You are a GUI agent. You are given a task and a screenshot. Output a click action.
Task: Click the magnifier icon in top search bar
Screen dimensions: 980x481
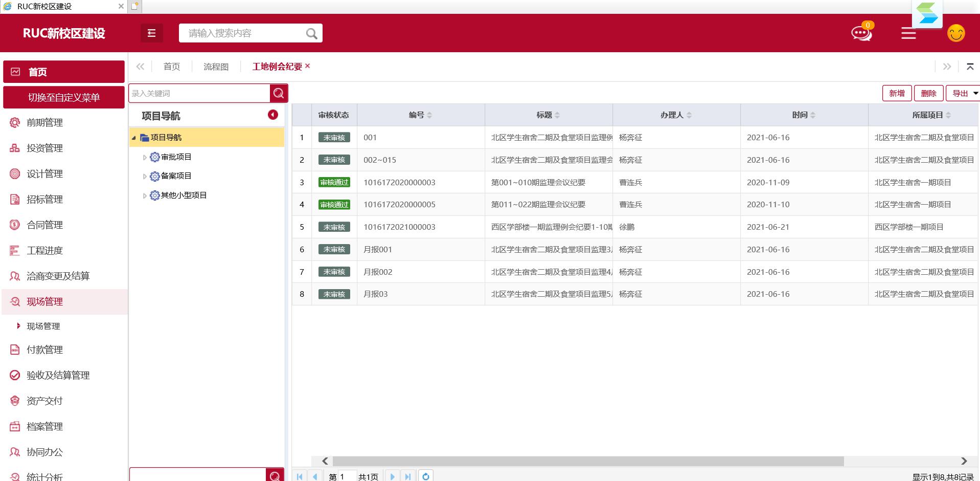(x=311, y=34)
